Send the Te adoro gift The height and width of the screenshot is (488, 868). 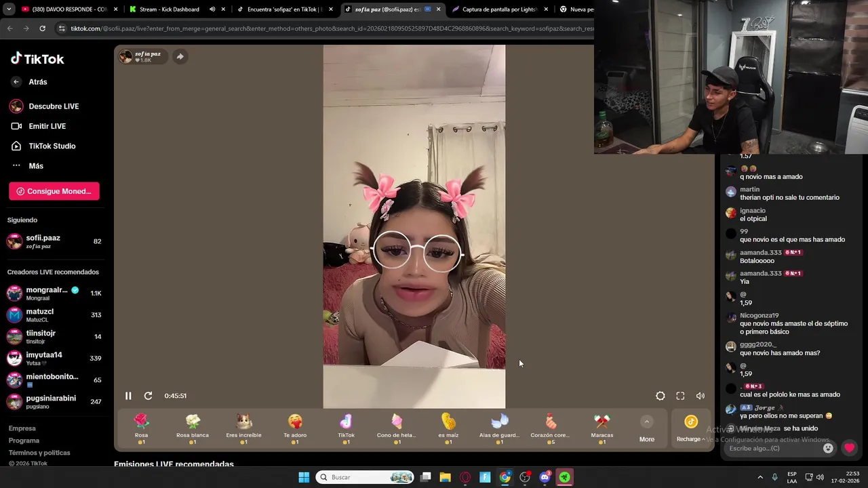coord(295,428)
